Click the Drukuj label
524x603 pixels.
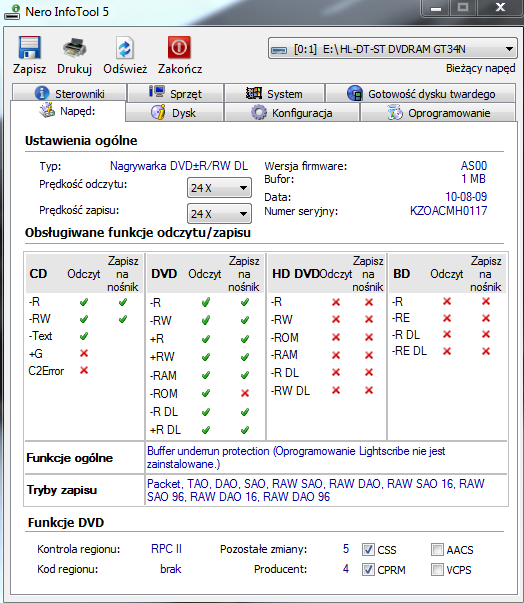click(74, 69)
